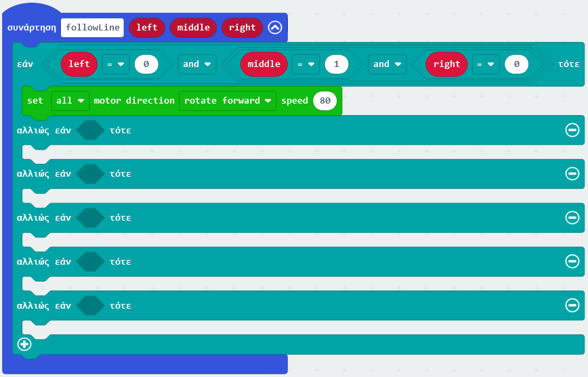Select the middle variable in the condition
588x377 pixels.
(x=264, y=64)
